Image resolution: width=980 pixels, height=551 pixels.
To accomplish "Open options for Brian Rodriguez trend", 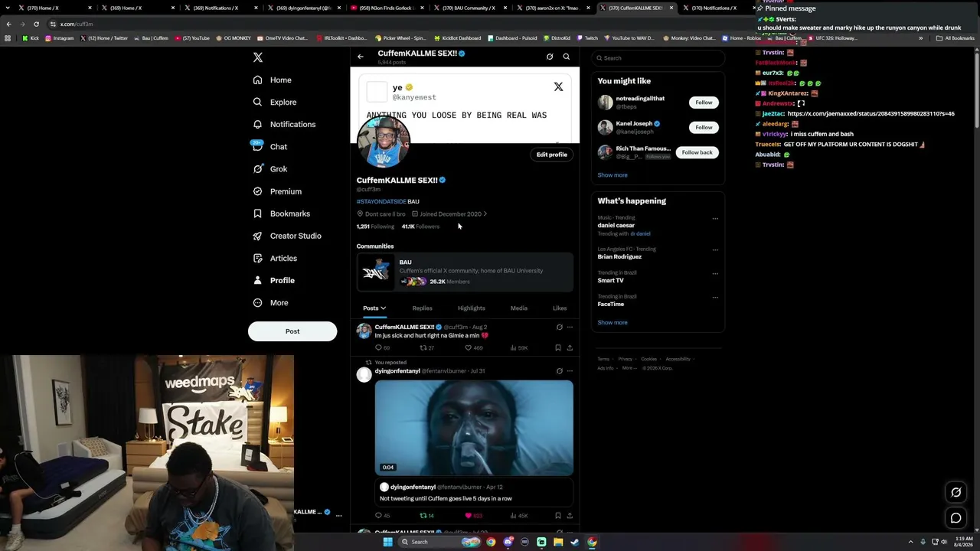I will 715,249.
